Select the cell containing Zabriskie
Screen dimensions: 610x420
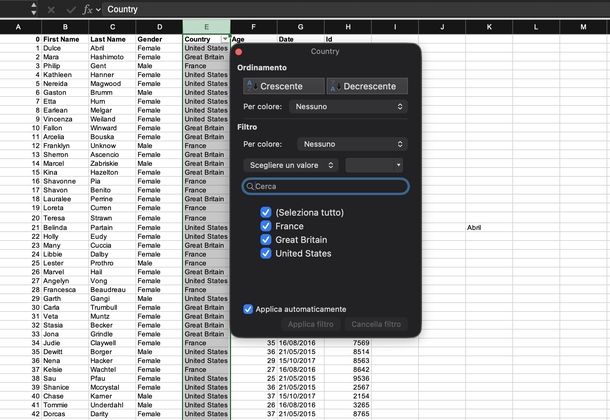coord(112,164)
